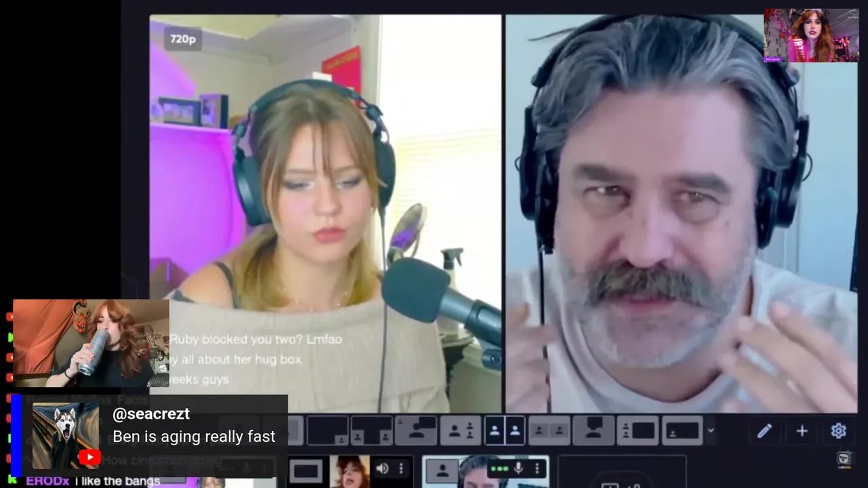This screenshot has height=488, width=868.
Task: Choose the person-with-overlapping-screen layout
Action: [416, 430]
